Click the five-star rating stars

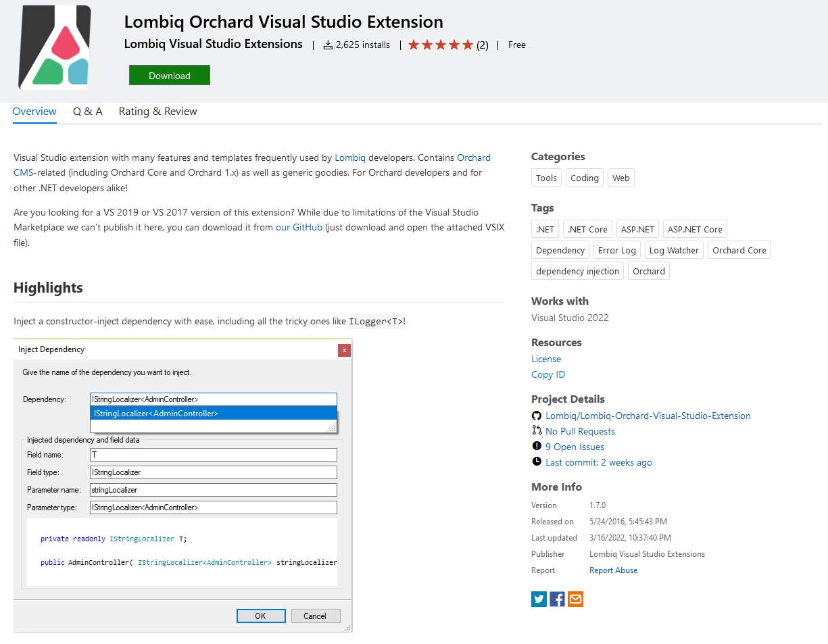coord(441,45)
